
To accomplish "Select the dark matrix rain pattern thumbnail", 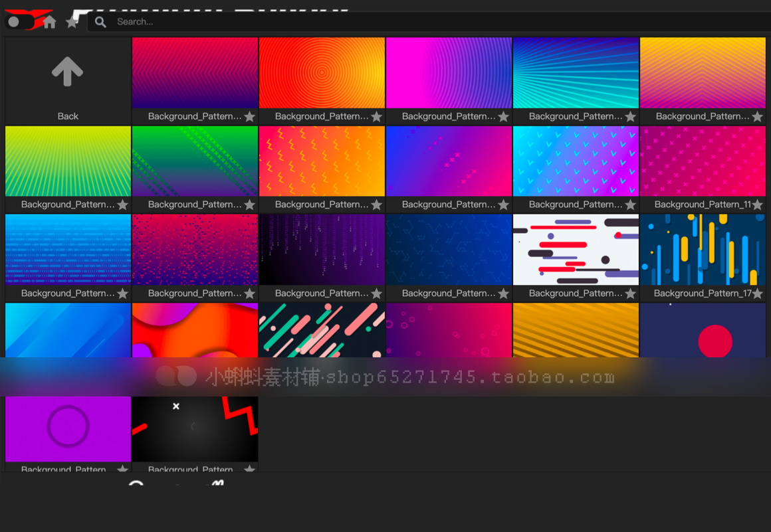I will coord(322,250).
